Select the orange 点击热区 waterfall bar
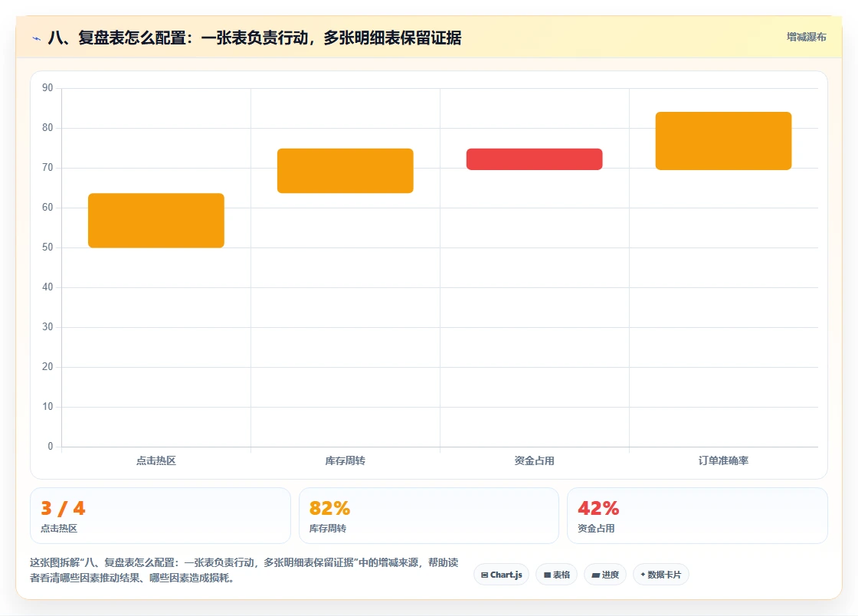The height and width of the screenshot is (616, 858). tap(156, 221)
